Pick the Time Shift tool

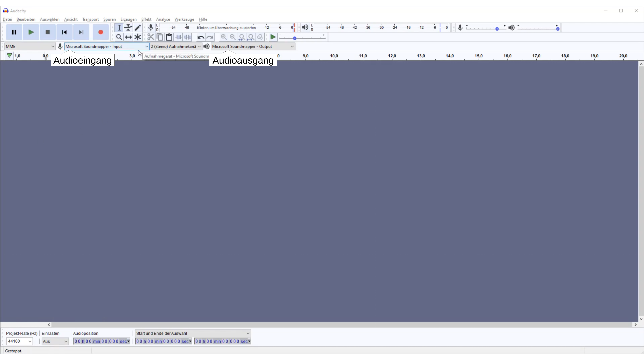click(128, 37)
